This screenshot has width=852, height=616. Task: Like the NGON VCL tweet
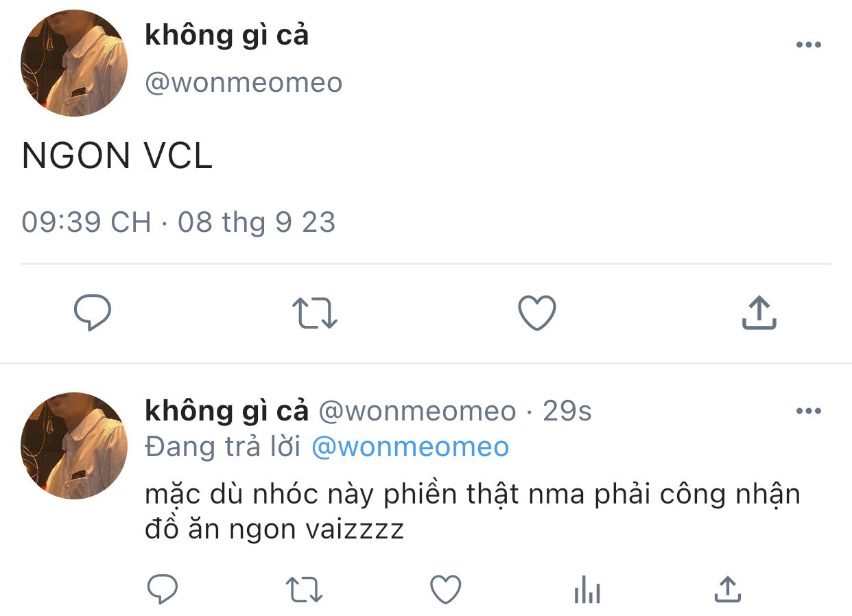(x=536, y=313)
